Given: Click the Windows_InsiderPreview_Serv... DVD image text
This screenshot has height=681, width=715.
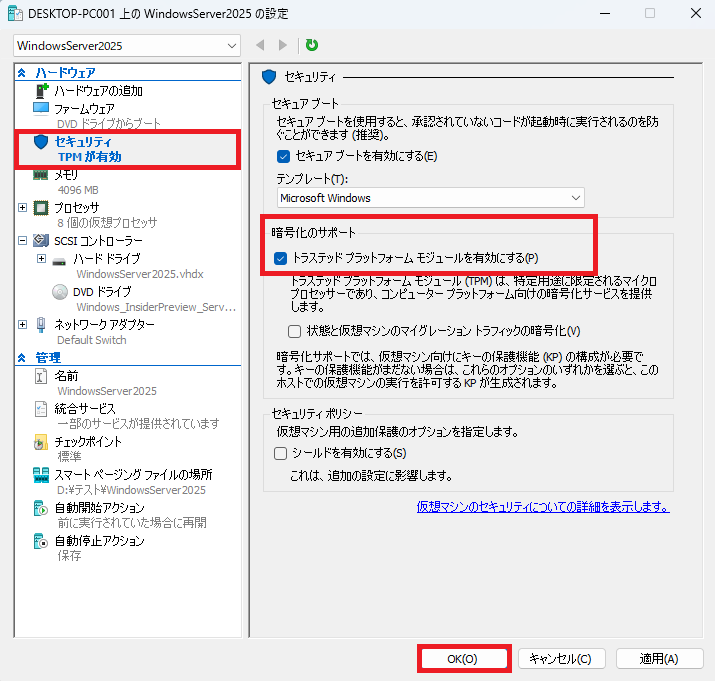Looking at the screenshot, I should pos(156,307).
